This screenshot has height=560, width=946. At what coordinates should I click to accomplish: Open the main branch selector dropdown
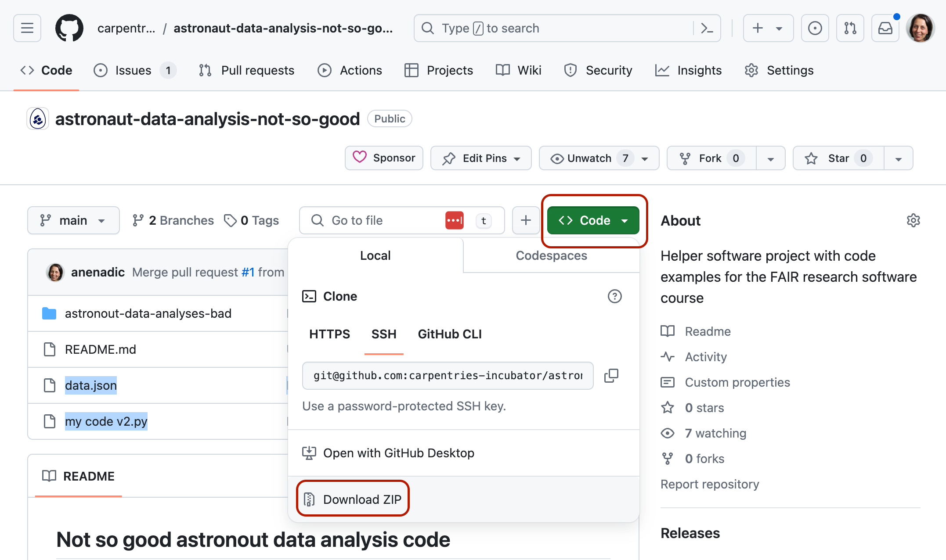[73, 220]
